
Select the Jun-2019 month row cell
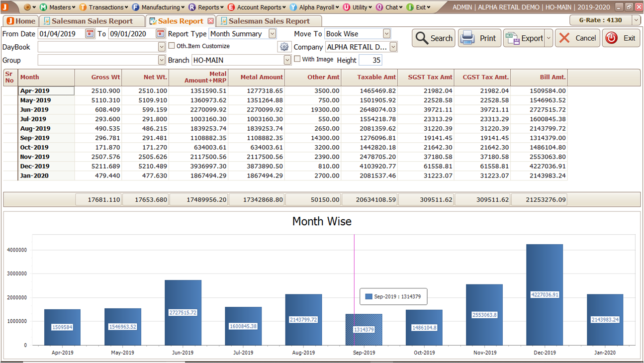point(46,109)
